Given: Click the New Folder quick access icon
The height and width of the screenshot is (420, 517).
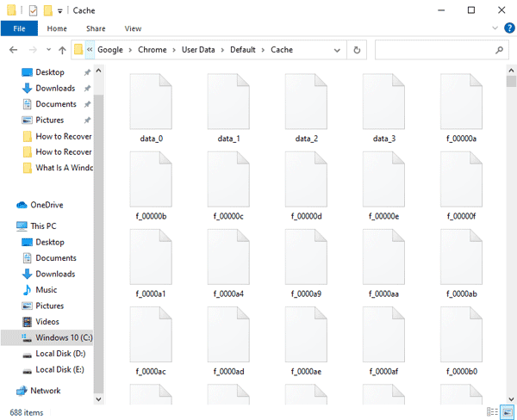Looking at the screenshot, I should (x=48, y=10).
